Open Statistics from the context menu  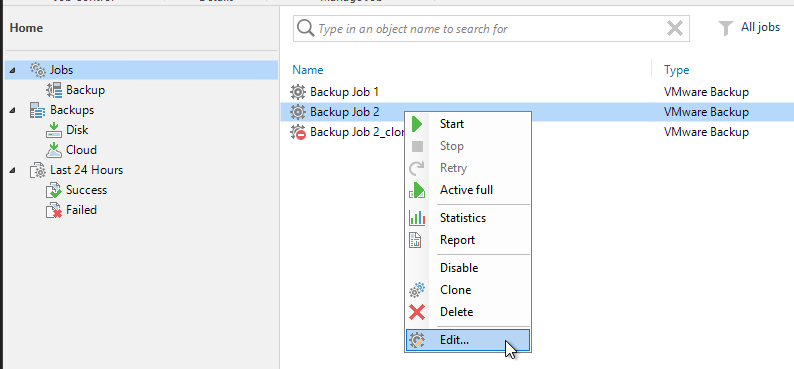point(468,218)
